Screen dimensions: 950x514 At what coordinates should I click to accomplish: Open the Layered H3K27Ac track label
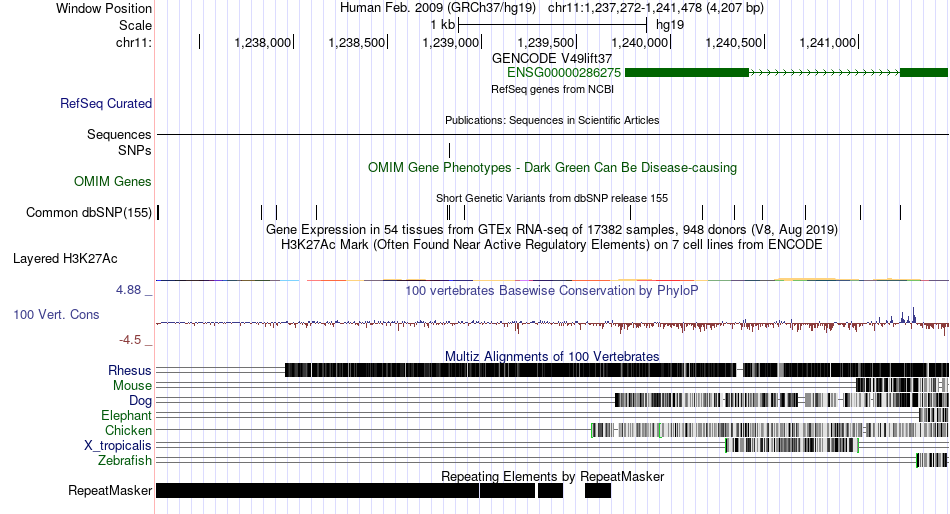coord(65,259)
